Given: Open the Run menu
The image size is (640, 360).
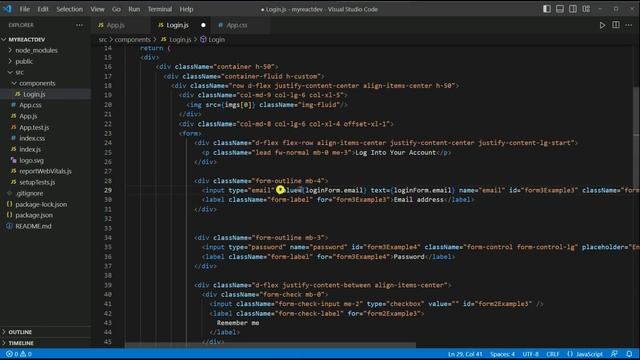Looking at the screenshot, I should [134, 9].
